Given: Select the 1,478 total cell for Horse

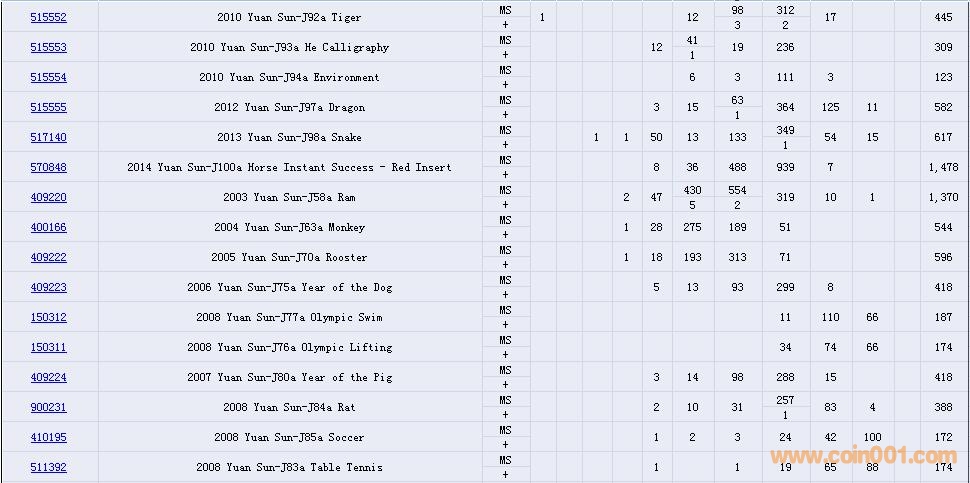Looking at the screenshot, I should point(942,167).
